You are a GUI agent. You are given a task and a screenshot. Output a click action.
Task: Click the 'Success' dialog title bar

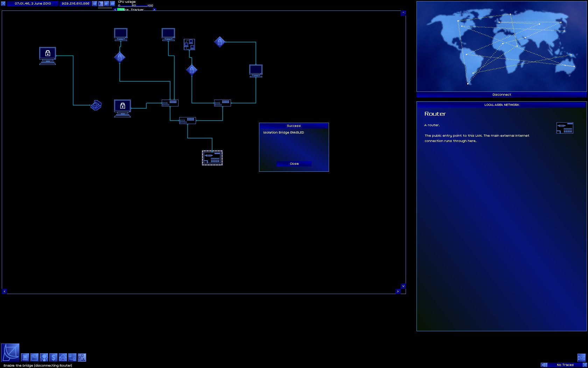pos(294,125)
